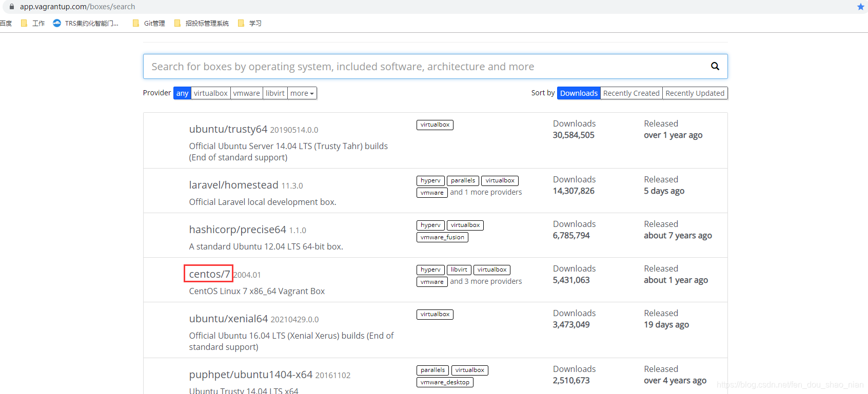The image size is (868, 394).
Task: Open the hashicorp/precise64 box
Action: [237, 230]
